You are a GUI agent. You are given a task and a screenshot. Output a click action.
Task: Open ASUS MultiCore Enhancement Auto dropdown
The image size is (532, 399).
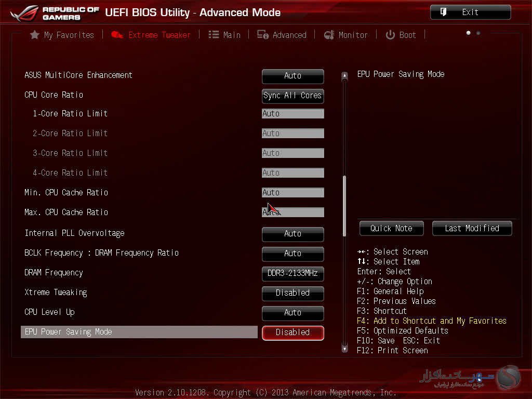click(292, 76)
